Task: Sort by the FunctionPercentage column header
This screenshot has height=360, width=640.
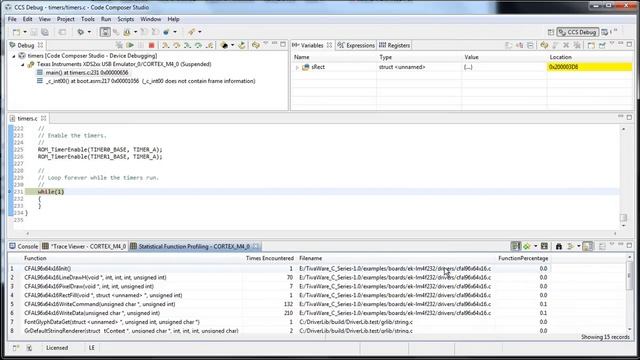Action: 523,258
